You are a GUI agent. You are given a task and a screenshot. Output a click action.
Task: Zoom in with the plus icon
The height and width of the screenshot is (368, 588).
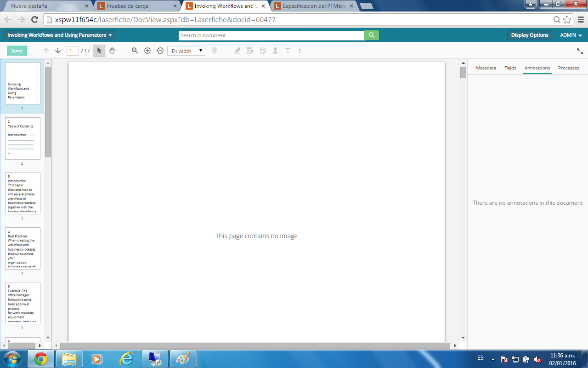point(147,51)
